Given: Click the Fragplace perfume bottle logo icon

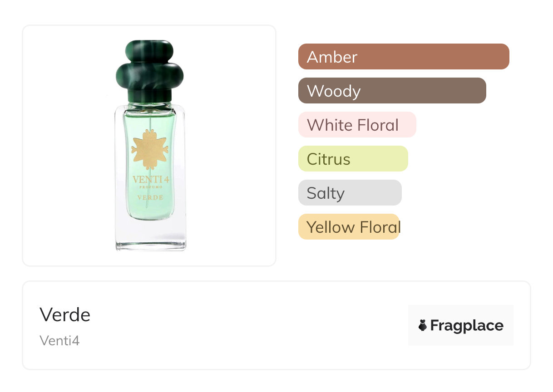Looking at the screenshot, I should [423, 325].
